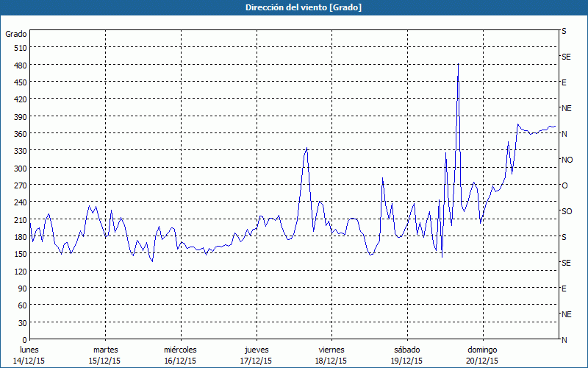
Task: Click the 180 tick label on the left axis
Action: [x=19, y=237]
